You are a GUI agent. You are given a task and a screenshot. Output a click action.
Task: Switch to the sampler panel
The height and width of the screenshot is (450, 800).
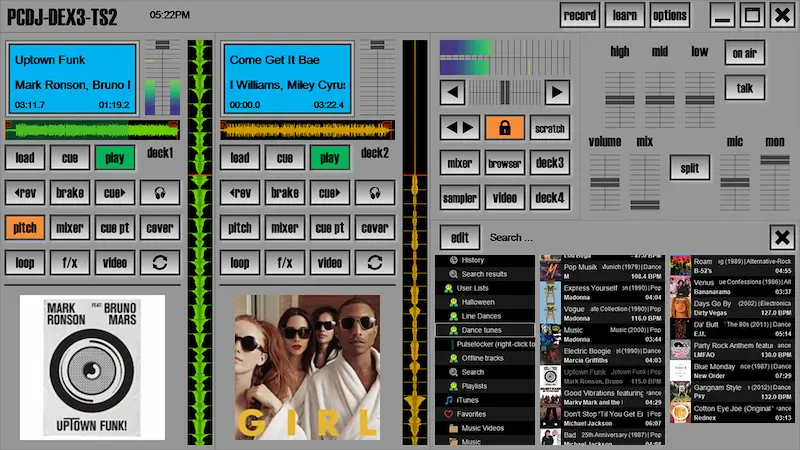(x=459, y=198)
